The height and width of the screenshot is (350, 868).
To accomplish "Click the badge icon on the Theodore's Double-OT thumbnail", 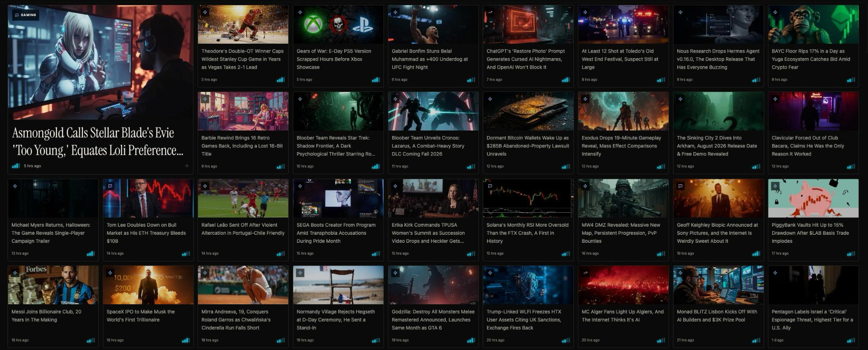I will tap(205, 13).
